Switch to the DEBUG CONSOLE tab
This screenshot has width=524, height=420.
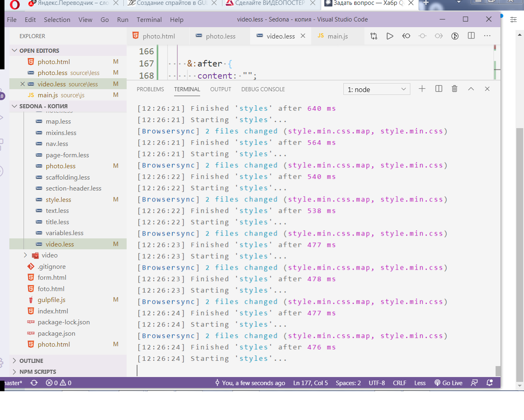(x=263, y=89)
